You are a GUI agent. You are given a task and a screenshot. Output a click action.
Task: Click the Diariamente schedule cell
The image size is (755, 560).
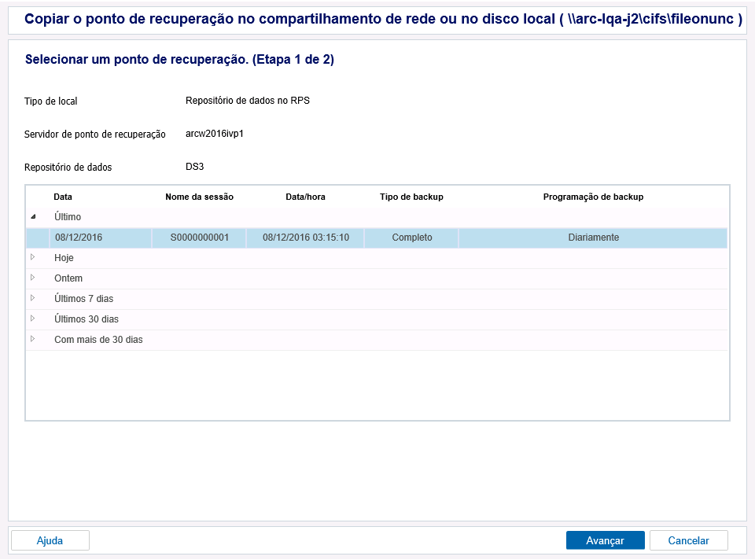point(593,238)
